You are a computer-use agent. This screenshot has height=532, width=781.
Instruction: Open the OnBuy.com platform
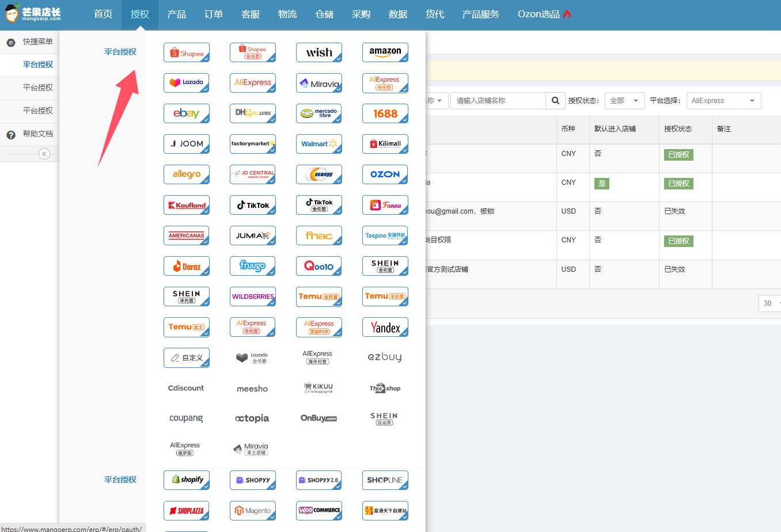(319, 419)
